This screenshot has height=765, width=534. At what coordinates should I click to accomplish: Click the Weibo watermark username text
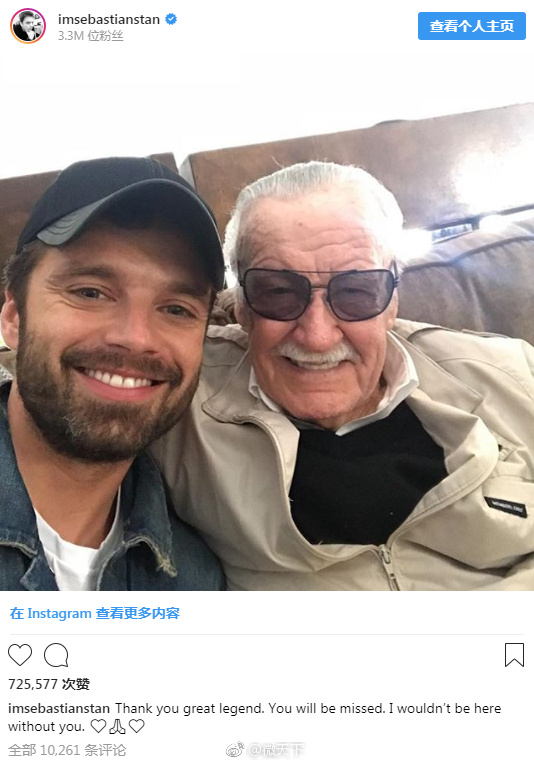(276, 750)
